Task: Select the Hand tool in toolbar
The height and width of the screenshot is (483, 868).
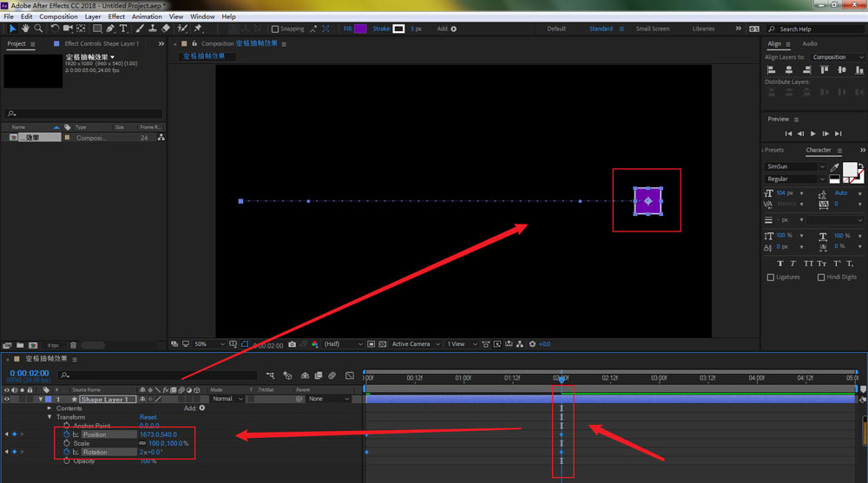Action: click(25, 29)
